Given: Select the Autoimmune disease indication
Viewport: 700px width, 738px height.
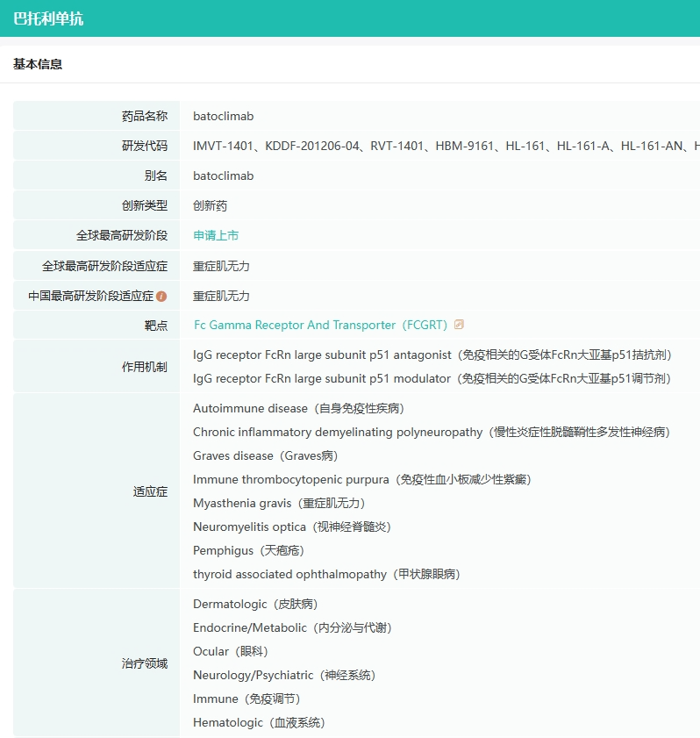Looking at the screenshot, I should coord(298,408).
